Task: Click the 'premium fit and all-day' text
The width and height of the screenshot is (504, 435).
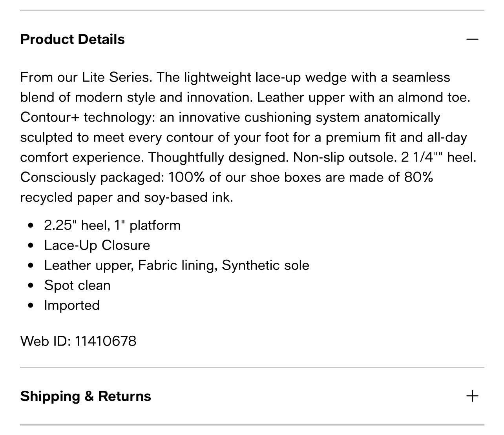Action: pyautogui.click(x=396, y=137)
